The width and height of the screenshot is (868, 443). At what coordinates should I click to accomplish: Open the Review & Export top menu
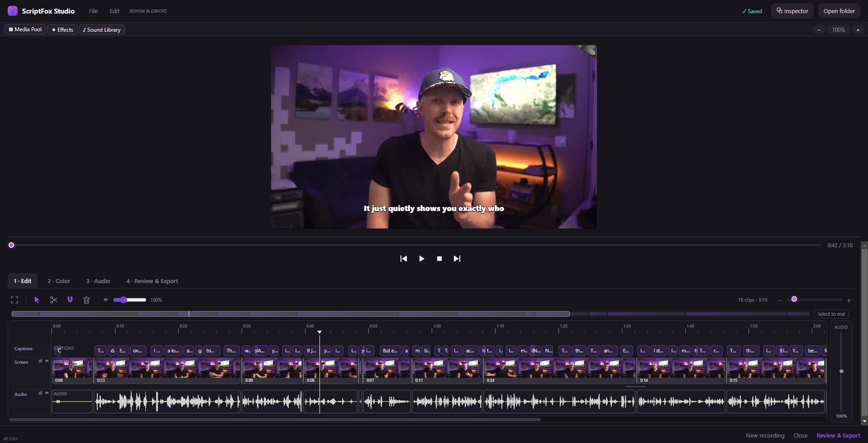148,11
